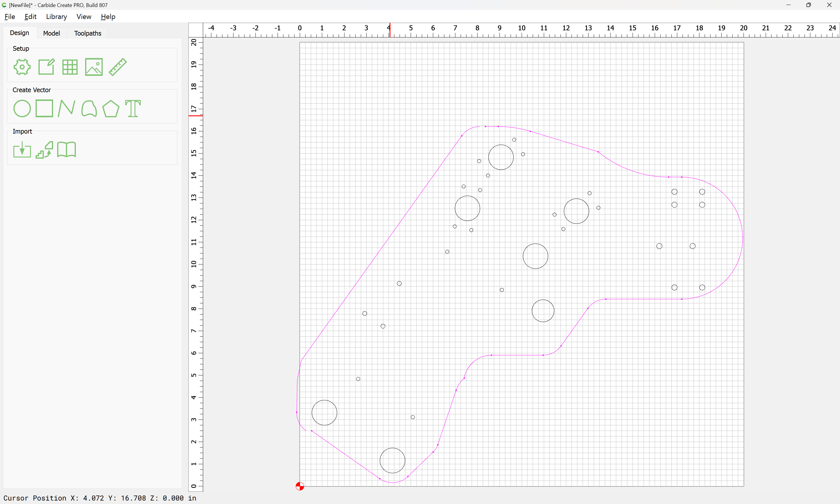Select the Measure ruler tool
This screenshot has width=840, height=504.
point(118,67)
